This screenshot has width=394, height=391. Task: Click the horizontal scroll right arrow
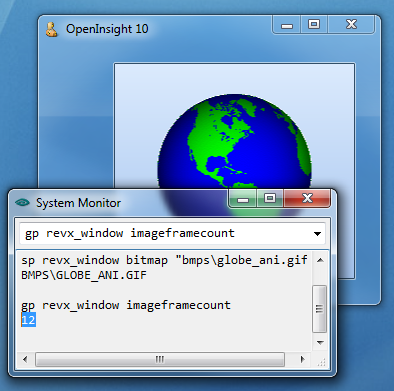[302, 359]
